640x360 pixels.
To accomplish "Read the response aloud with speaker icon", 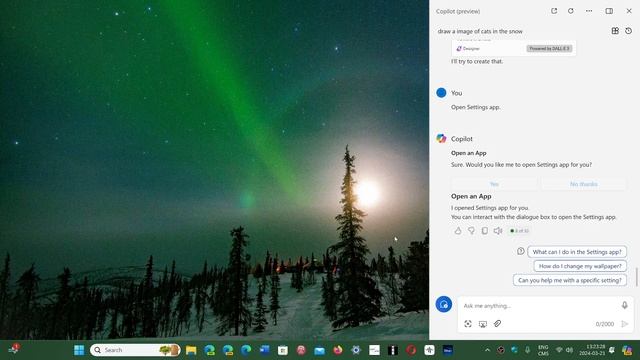I will 498,231.
